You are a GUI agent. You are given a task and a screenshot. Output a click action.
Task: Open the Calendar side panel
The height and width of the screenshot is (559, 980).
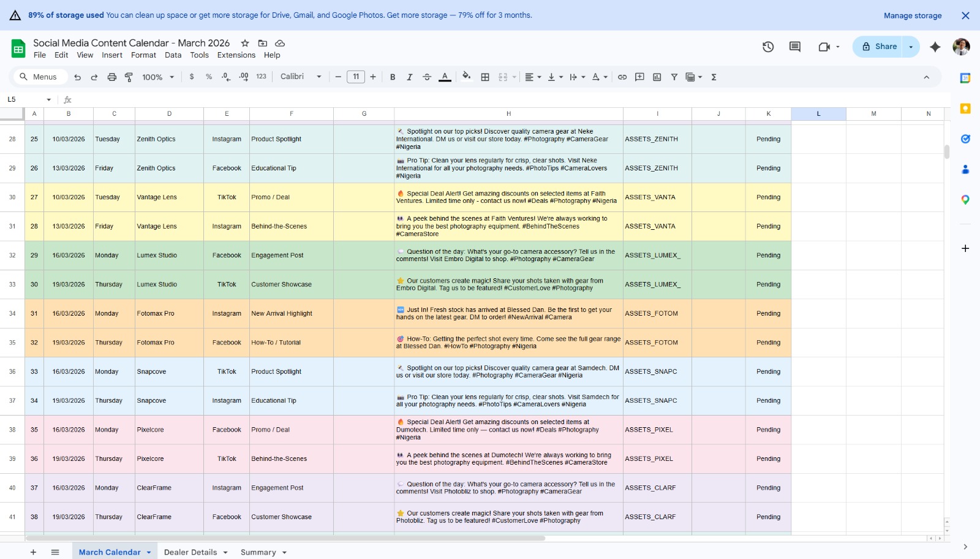click(x=965, y=78)
